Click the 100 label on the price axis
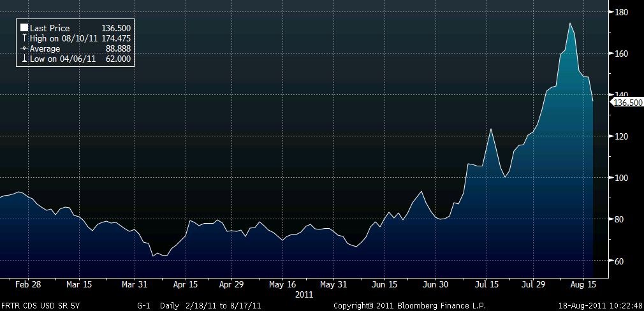 click(621, 178)
